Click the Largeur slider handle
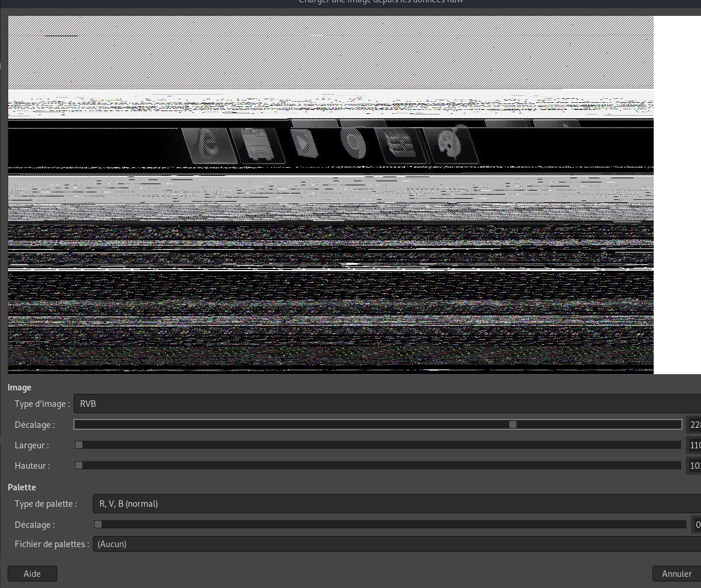 tap(79, 445)
